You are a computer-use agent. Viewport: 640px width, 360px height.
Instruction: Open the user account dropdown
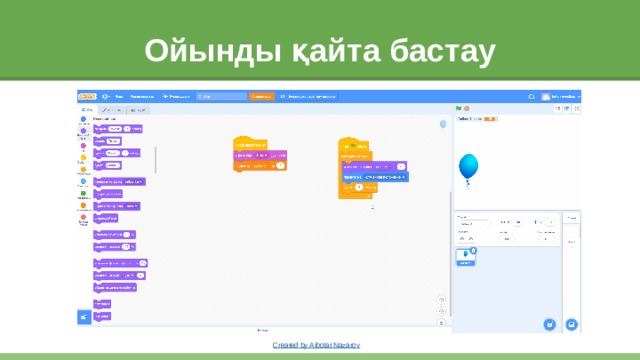[561, 96]
